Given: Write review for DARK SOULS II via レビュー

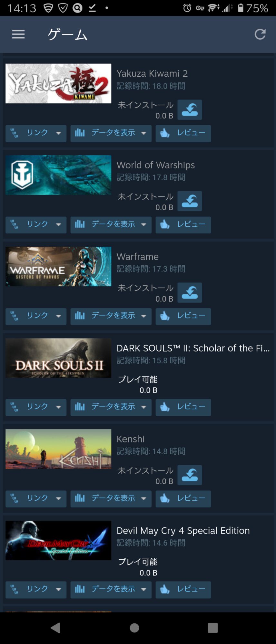Looking at the screenshot, I should [183, 407].
